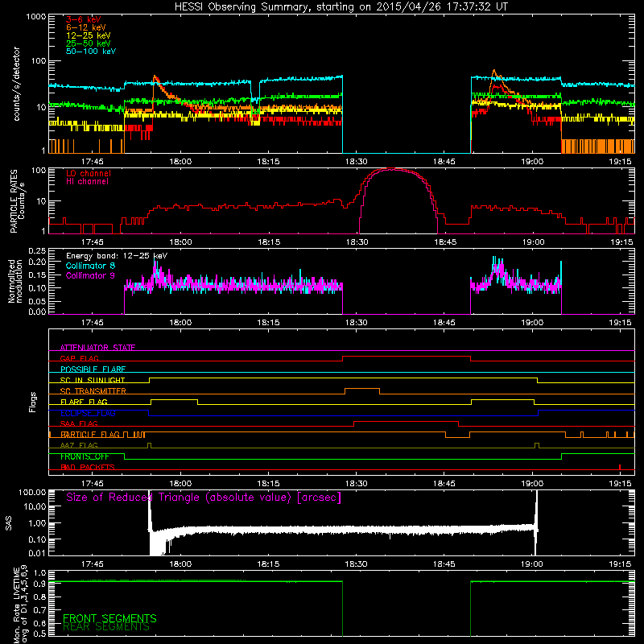This screenshot has width=644, height=644.
Task: Click the Energy band: 12-25 keV text
Action: (x=117, y=256)
